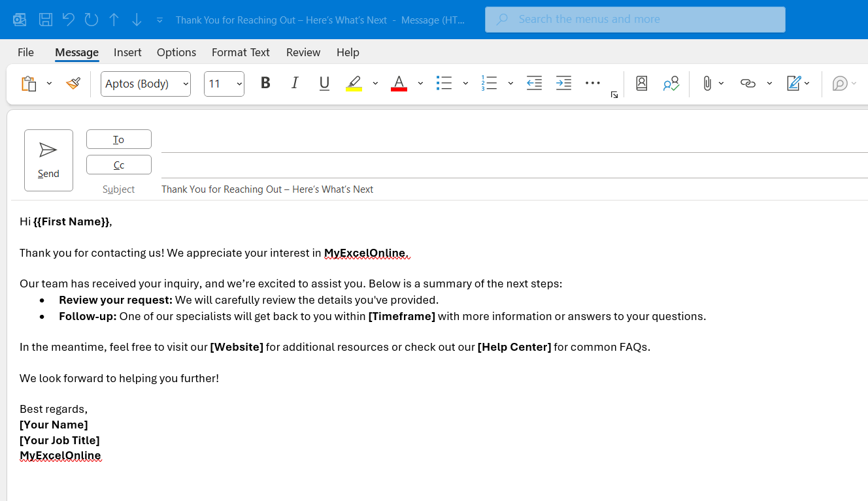Toggle Underline formatting

click(324, 83)
